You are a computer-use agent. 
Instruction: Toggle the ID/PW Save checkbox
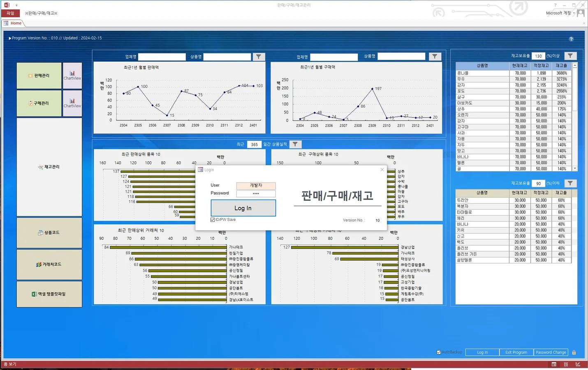[x=213, y=220]
